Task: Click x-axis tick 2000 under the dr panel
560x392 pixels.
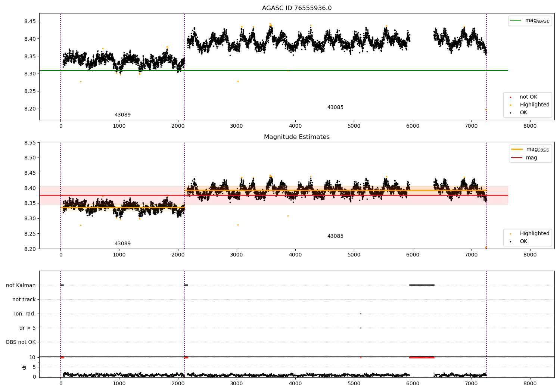Action: point(178,384)
